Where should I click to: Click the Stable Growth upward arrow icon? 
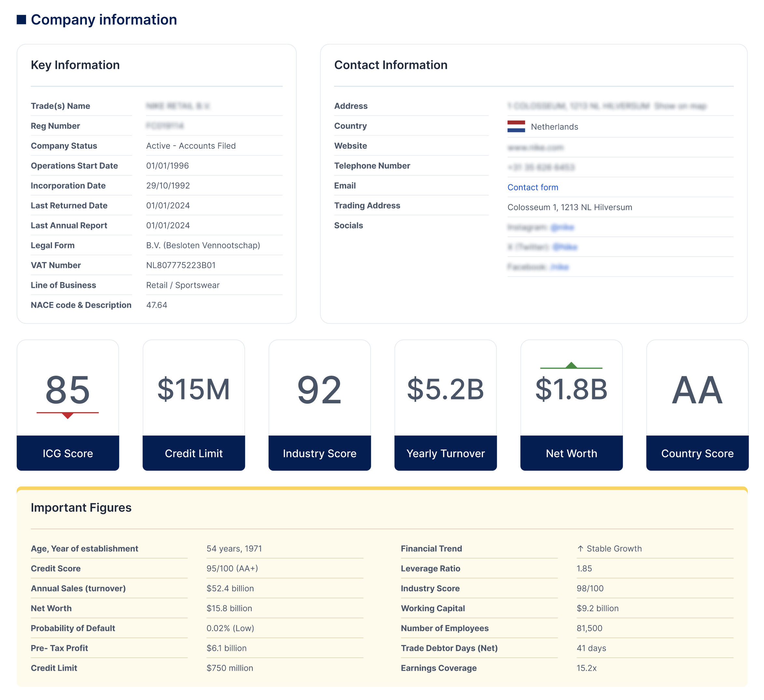click(580, 548)
